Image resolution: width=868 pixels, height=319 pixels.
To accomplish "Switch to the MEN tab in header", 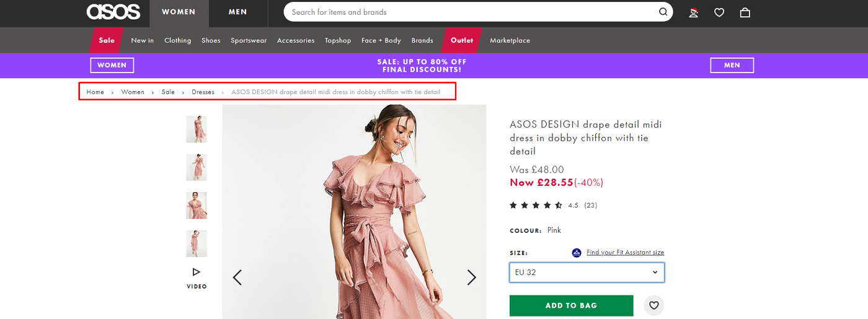I will pos(237,12).
